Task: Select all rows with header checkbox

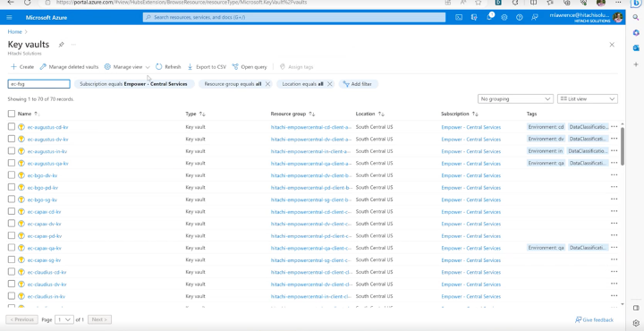Action: click(12, 114)
